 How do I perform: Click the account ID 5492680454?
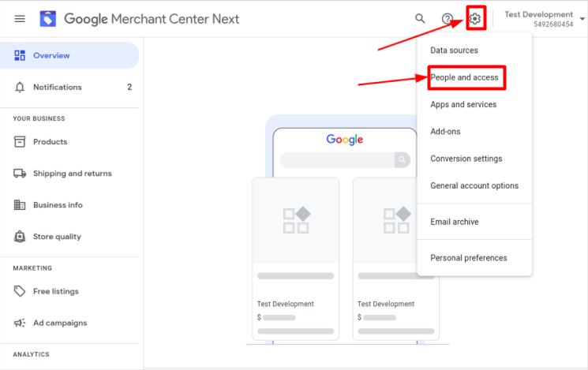coord(553,24)
